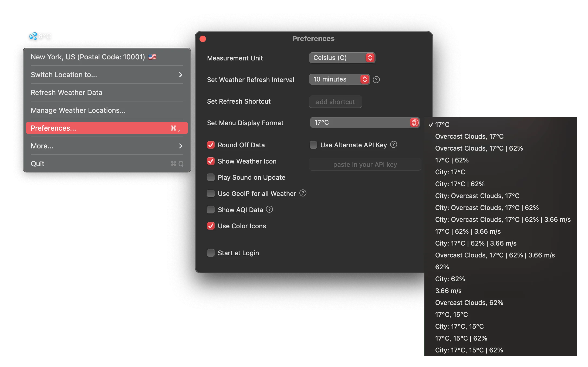Click the US flag beside the New York location

[x=152, y=57]
